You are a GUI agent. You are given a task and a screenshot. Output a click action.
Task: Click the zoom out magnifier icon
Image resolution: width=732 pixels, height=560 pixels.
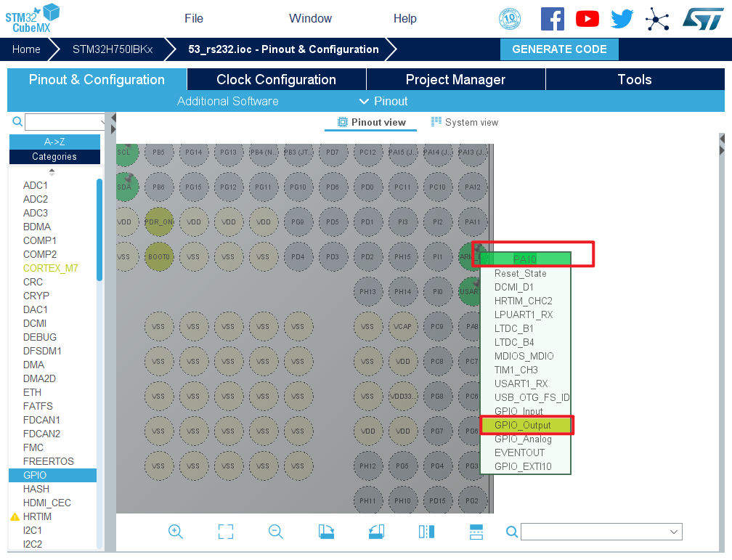point(276,532)
